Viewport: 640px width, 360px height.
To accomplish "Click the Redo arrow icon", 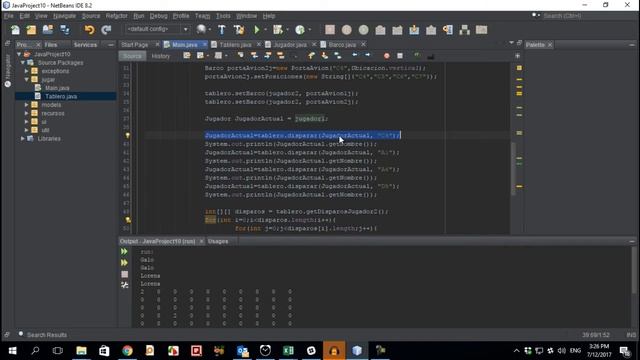I will (x=106, y=30).
